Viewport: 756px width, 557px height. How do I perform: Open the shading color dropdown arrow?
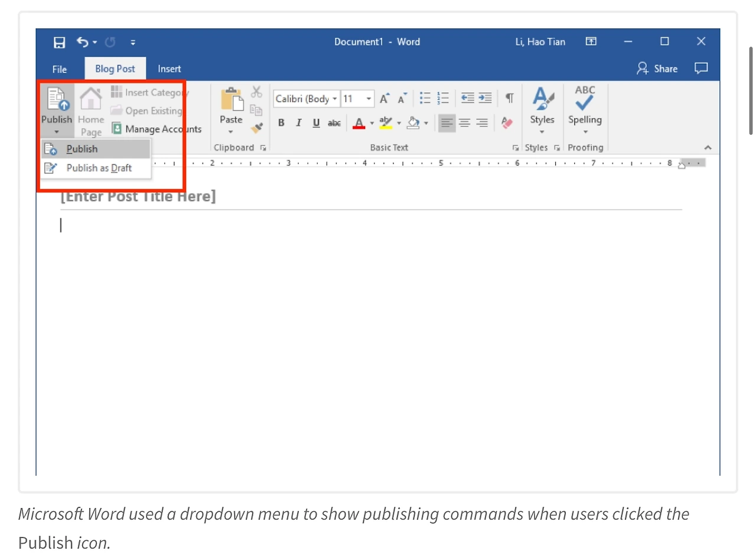(x=426, y=123)
